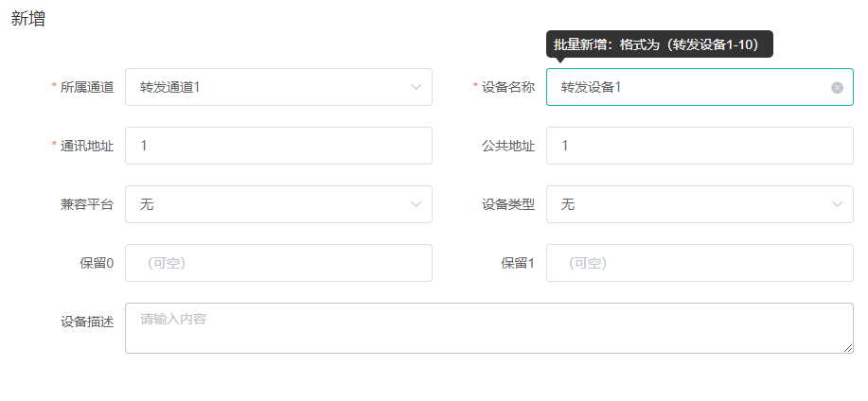Grab the resize handle of 设备描述 textarea
This screenshot has height=401, width=868.
point(848,347)
